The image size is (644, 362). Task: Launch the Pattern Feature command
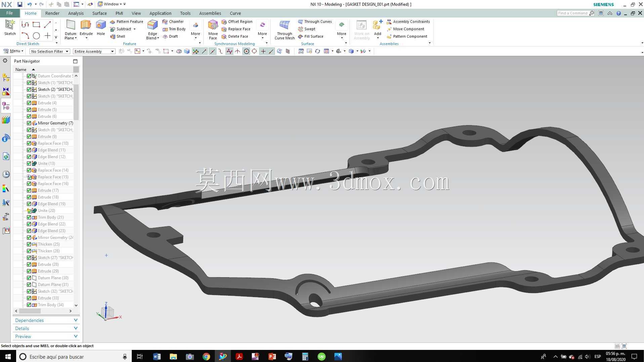point(127,22)
